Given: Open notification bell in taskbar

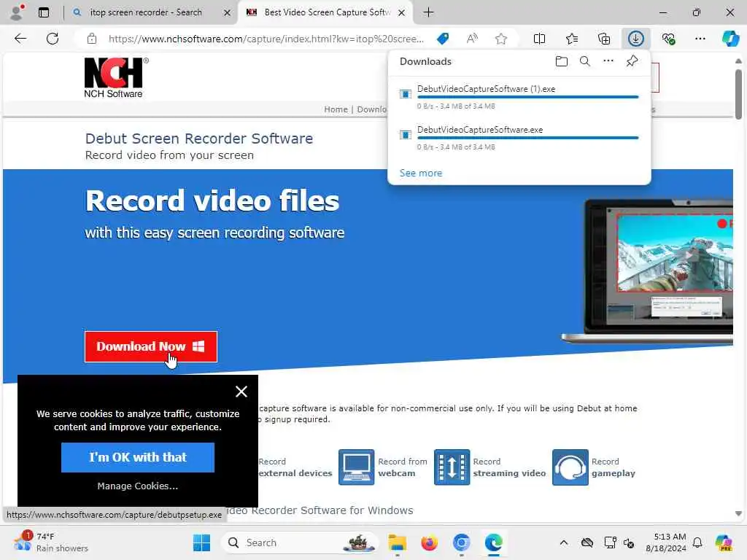Looking at the screenshot, I should pos(697,542).
